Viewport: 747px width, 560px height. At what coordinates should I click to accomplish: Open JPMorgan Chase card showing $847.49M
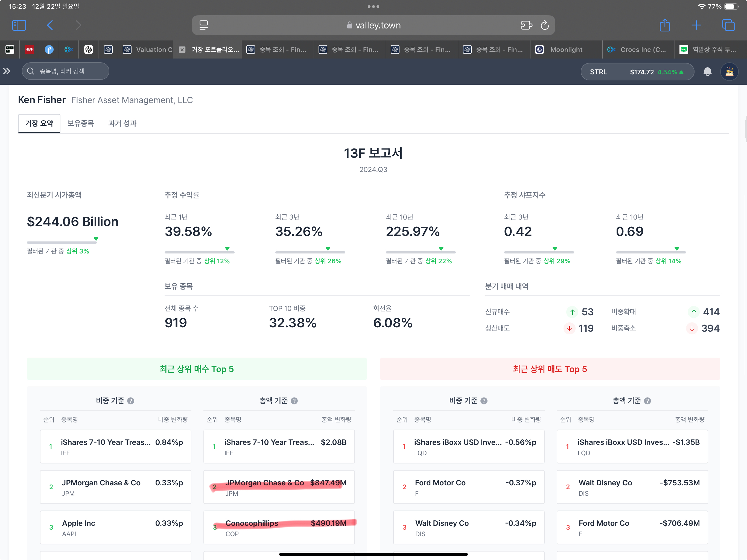[x=279, y=487]
